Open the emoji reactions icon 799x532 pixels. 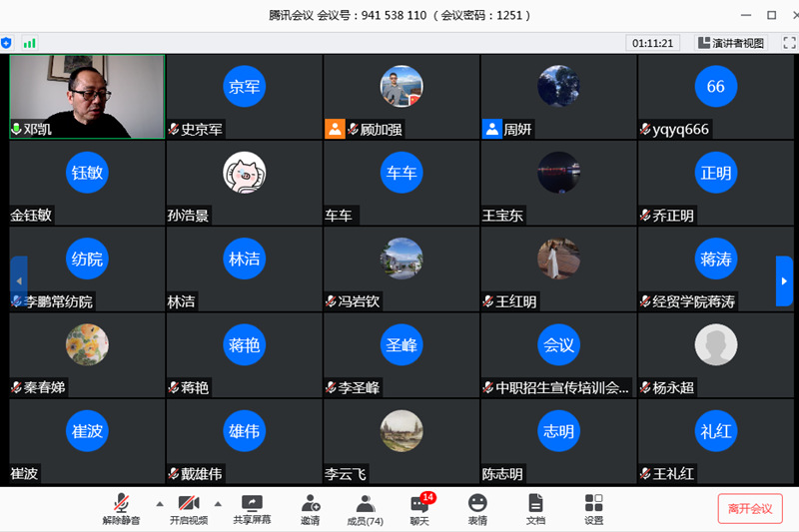[x=477, y=503]
